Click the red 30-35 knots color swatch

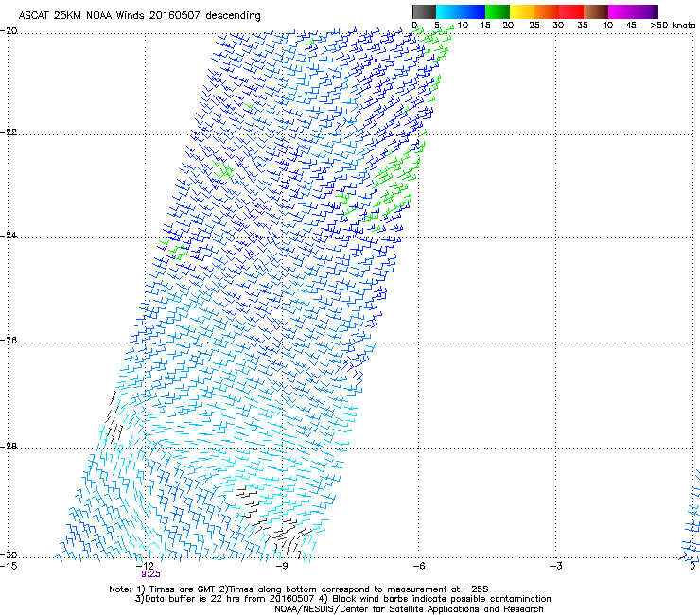[x=571, y=11]
